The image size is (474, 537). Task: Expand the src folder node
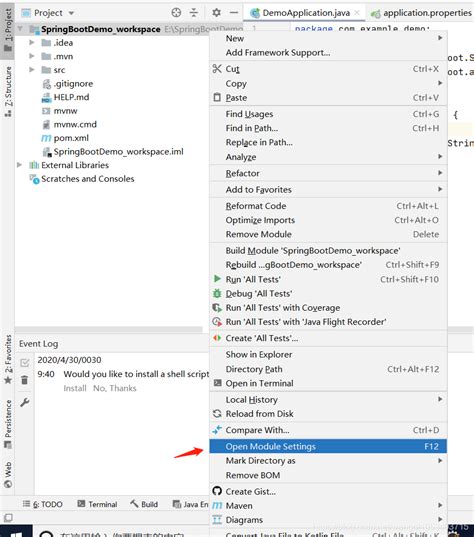click(x=32, y=70)
